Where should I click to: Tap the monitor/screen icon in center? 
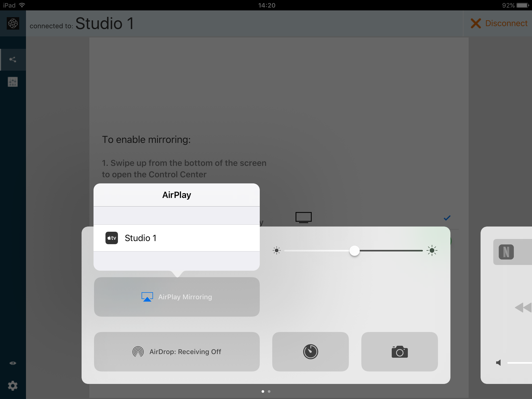pyautogui.click(x=303, y=217)
